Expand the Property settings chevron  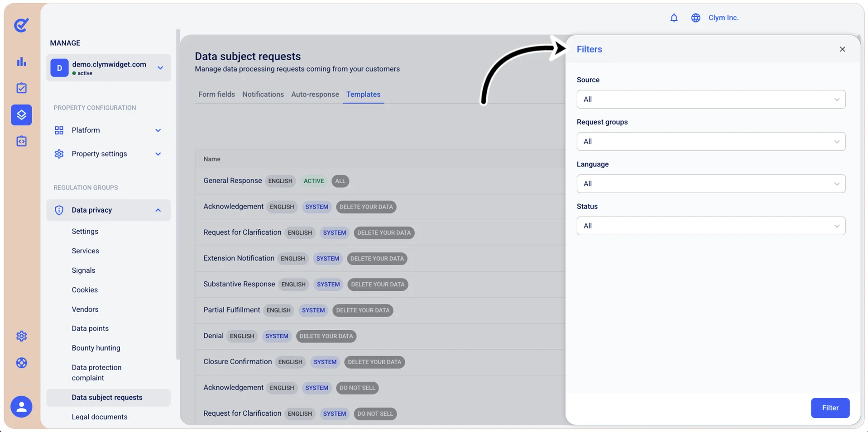[158, 154]
